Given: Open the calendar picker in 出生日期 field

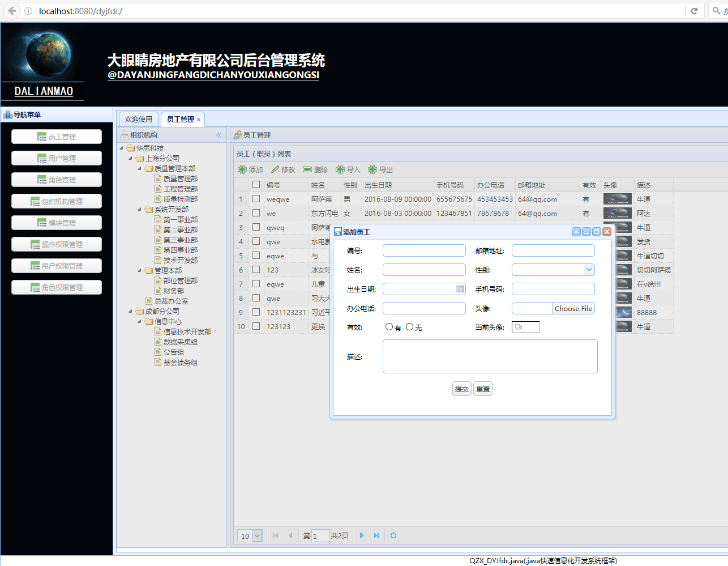Looking at the screenshot, I should click(460, 289).
